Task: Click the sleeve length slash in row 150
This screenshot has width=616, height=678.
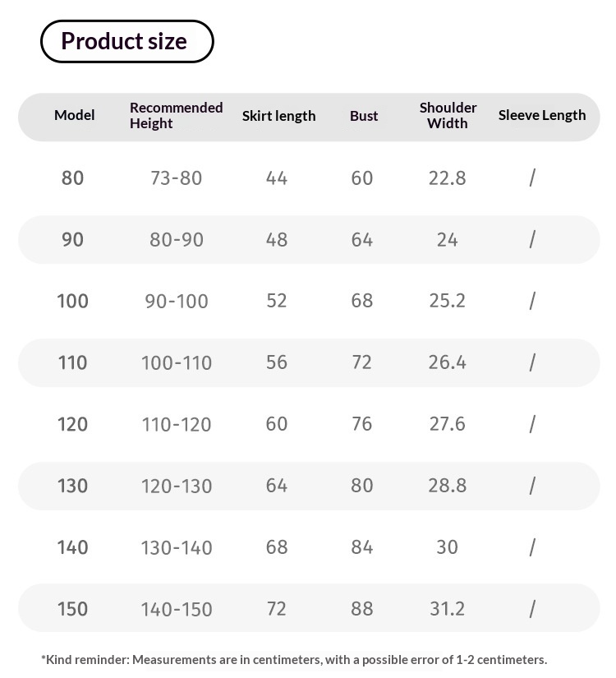Action: coord(532,609)
